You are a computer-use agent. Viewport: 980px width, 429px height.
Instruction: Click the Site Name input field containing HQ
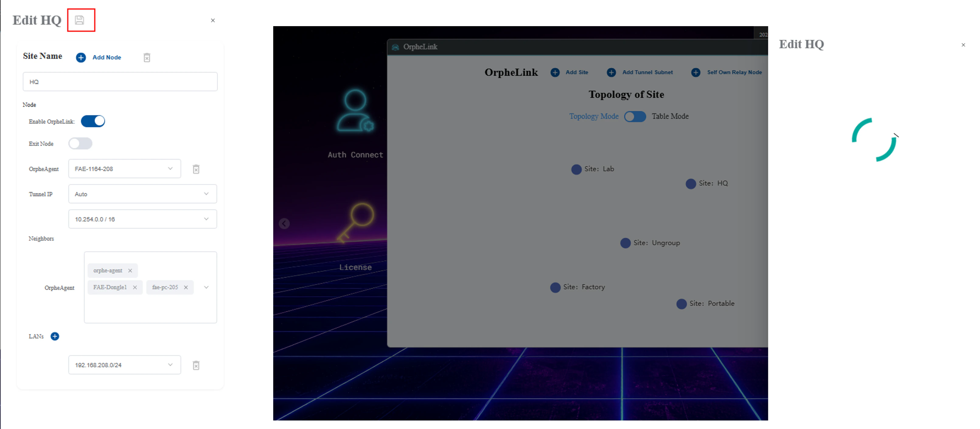click(120, 82)
